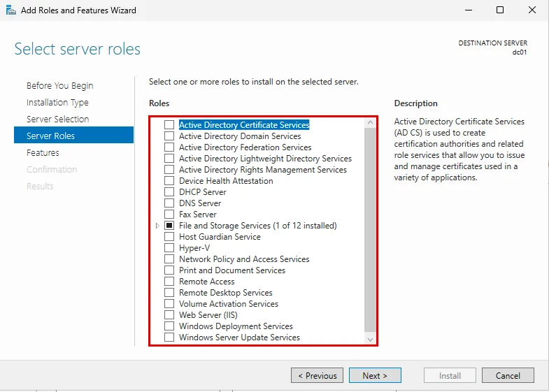Tick Active Directory Lightweight Directory Services checkbox
This screenshot has width=549, height=392.
coord(169,159)
